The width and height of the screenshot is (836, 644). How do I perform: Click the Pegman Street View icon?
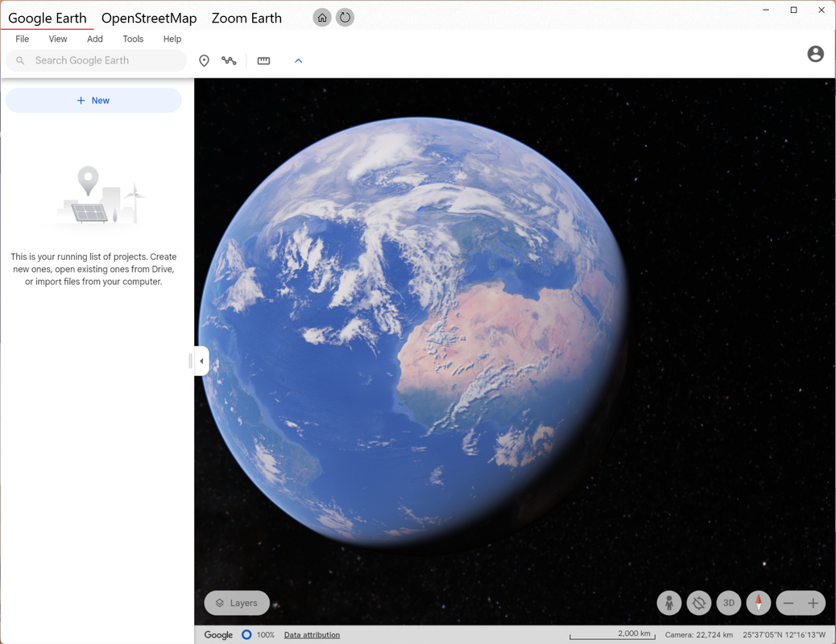click(669, 603)
